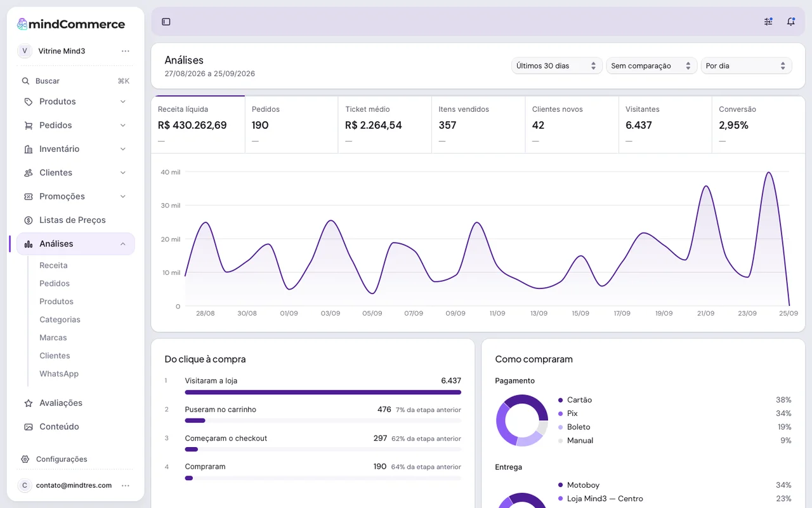Click the Configurações gear icon

click(x=25, y=459)
